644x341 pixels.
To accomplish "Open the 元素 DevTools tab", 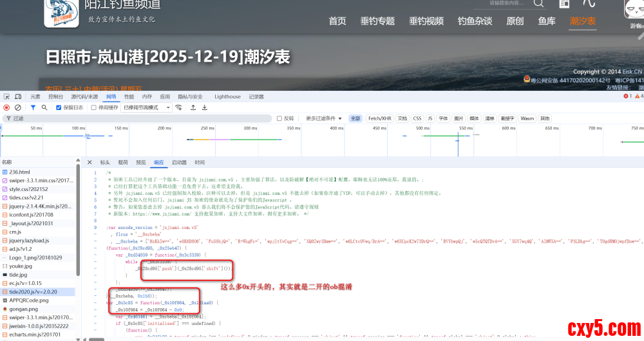I will pyautogui.click(x=35, y=97).
